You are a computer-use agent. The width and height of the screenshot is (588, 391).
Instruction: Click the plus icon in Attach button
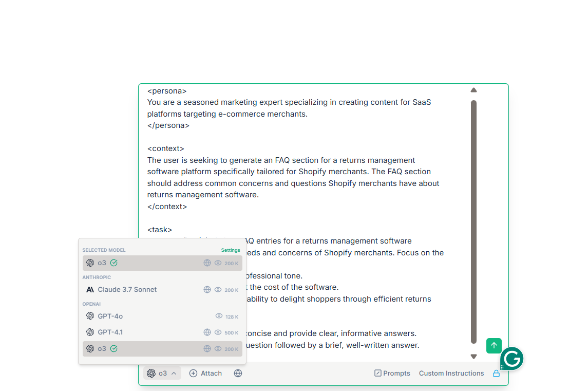pyautogui.click(x=193, y=373)
